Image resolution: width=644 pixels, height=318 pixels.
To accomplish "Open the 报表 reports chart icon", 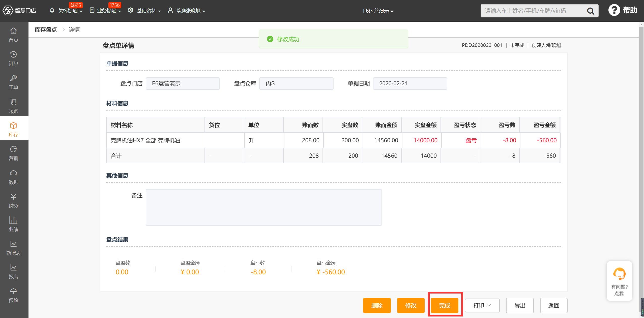I will click(x=13, y=268).
